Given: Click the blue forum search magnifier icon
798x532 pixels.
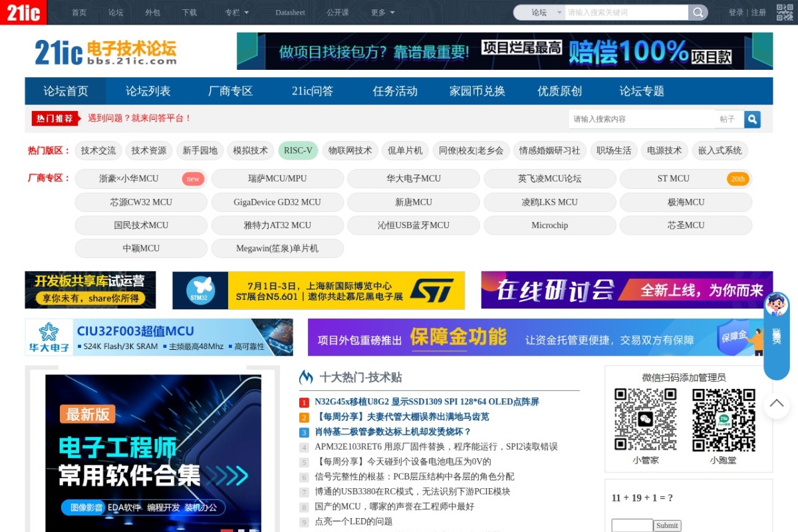Looking at the screenshot, I should [752, 119].
